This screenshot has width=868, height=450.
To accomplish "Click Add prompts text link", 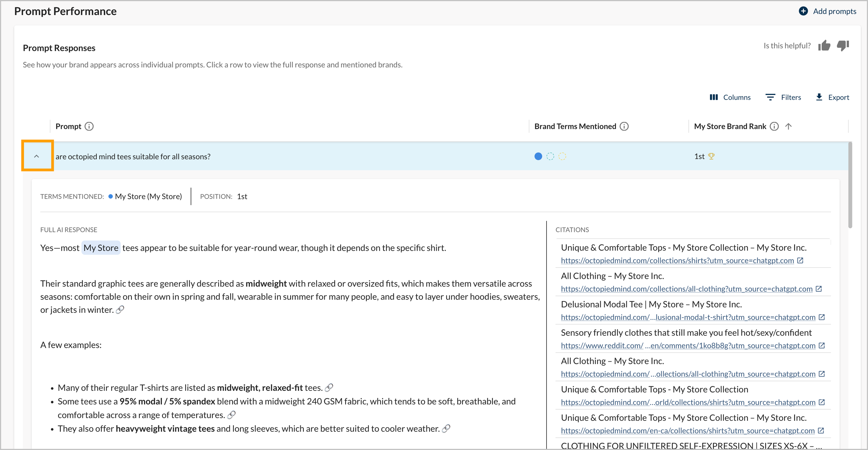I will [x=835, y=11].
